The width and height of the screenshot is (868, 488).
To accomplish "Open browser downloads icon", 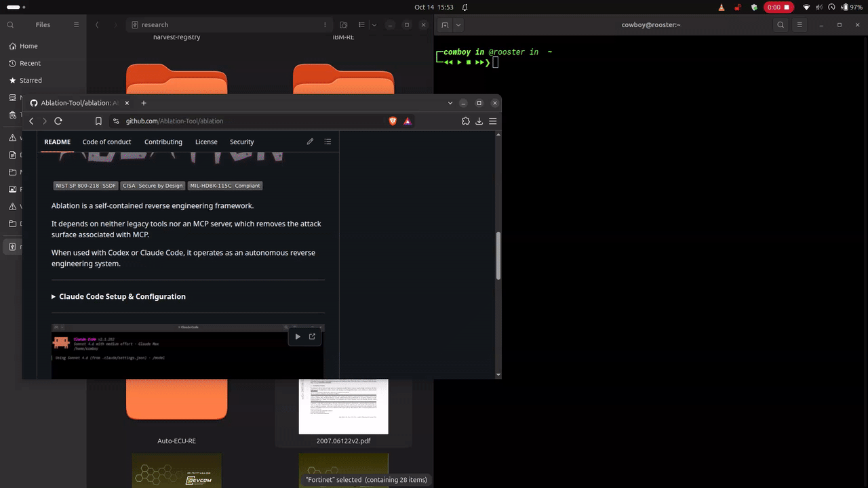I will click(479, 121).
